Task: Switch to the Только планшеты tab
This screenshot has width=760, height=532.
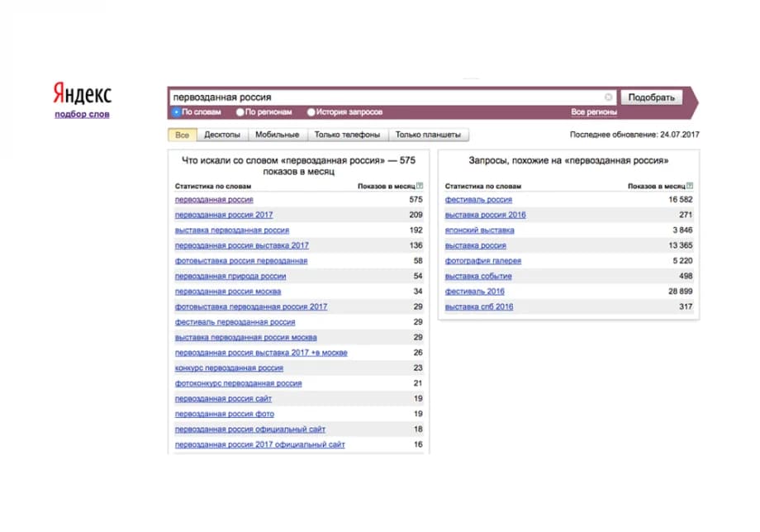Action: click(428, 135)
